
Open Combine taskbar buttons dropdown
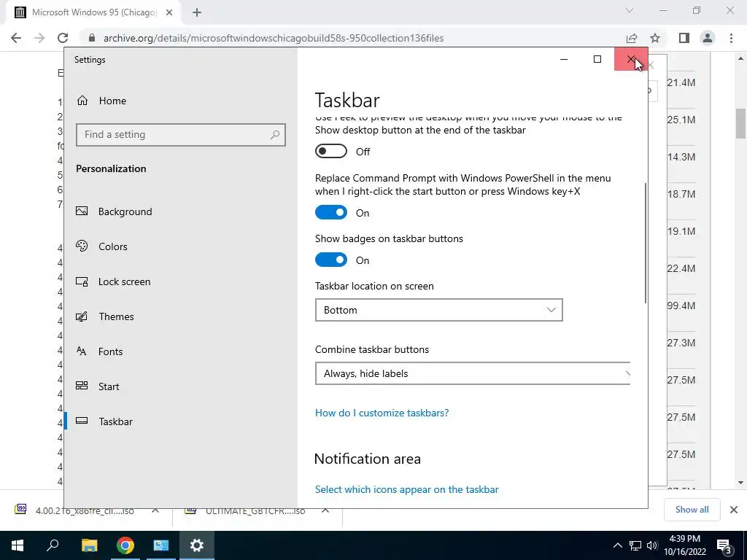473,373
